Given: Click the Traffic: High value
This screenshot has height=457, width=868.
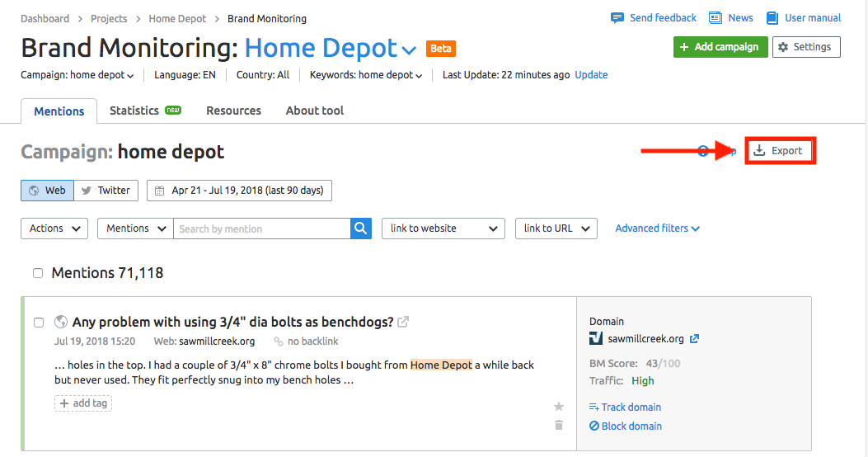Looking at the screenshot, I should [643, 380].
